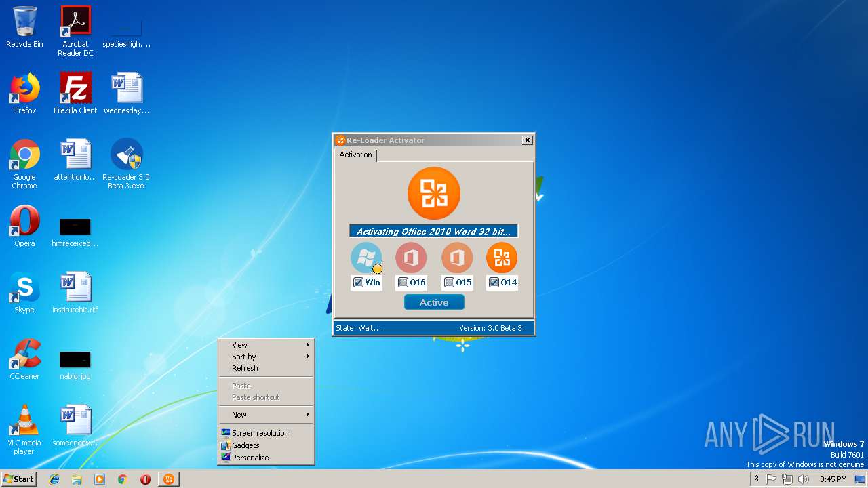Click the Sort by submenu arrow
Screen dimensions: 868x488
click(307, 357)
